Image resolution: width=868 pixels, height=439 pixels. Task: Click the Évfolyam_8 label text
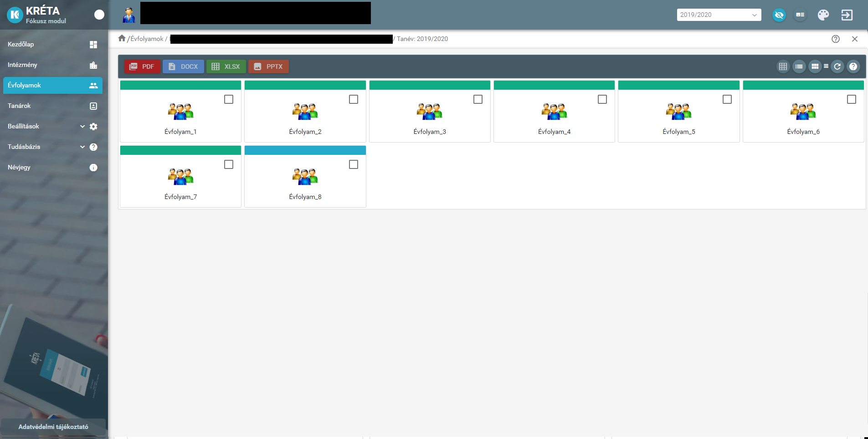[x=305, y=197]
